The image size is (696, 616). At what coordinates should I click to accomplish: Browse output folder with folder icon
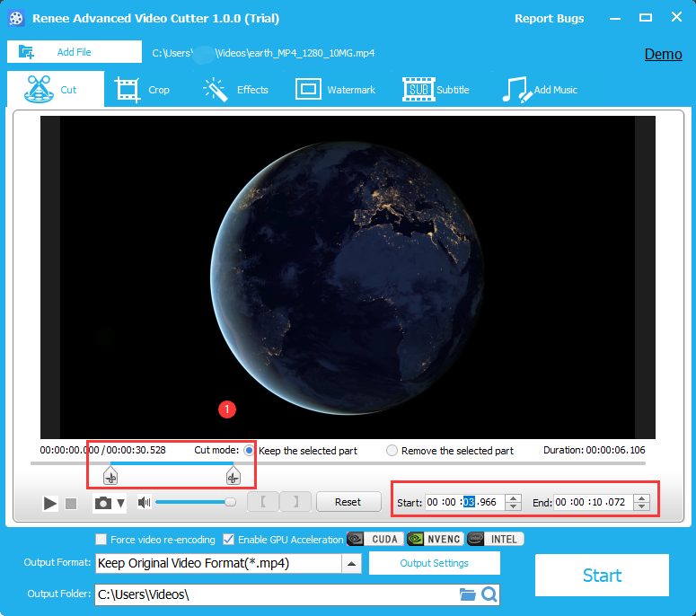pos(467,594)
